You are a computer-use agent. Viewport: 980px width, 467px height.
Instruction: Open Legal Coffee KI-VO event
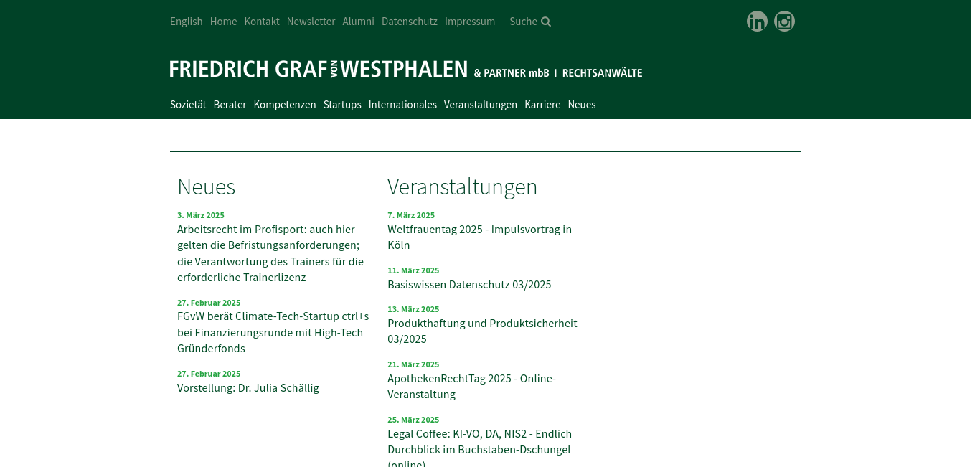480,446
